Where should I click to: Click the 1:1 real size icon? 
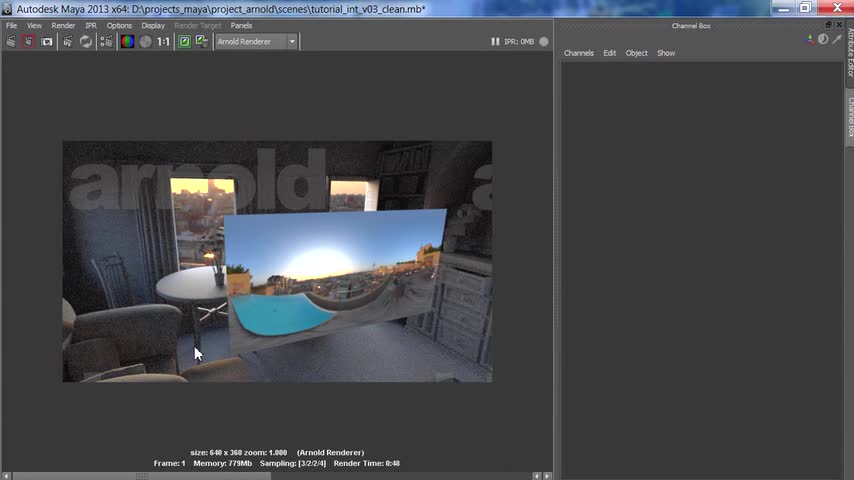click(163, 41)
